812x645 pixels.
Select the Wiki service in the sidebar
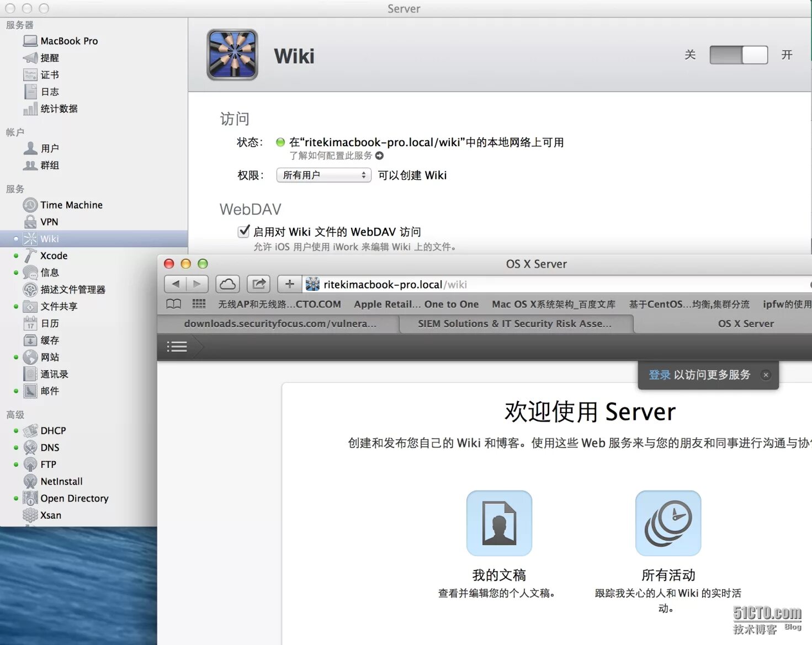point(94,239)
